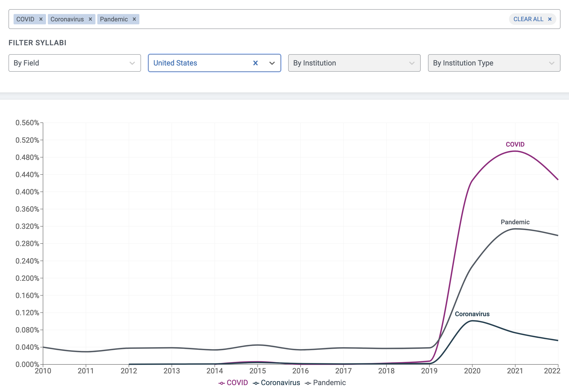The height and width of the screenshot is (392, 569).
Task: Click the 0.040% y-axis label
Action: [27, 347]
